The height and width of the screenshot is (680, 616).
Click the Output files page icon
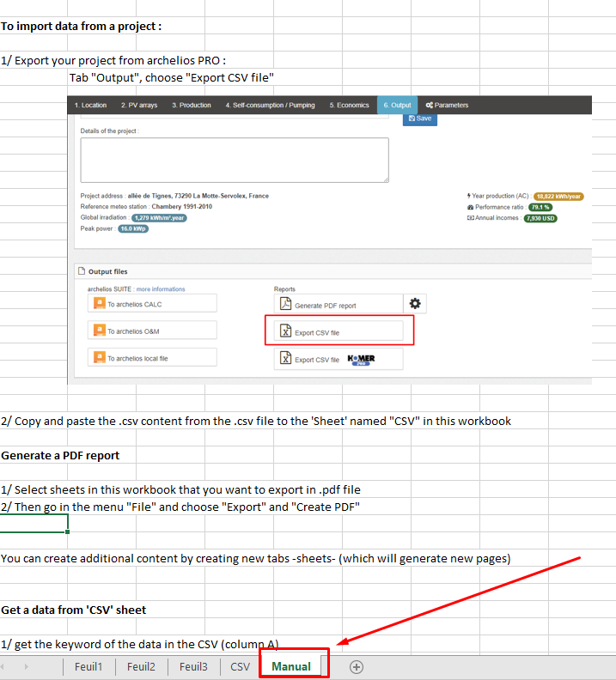(81, 271)
